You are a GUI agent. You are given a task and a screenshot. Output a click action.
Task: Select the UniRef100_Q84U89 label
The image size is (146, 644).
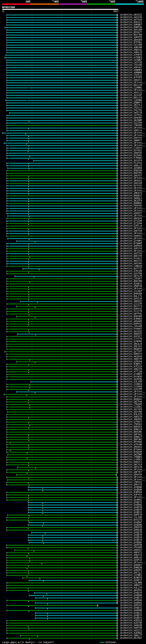(x=131, y=40)
